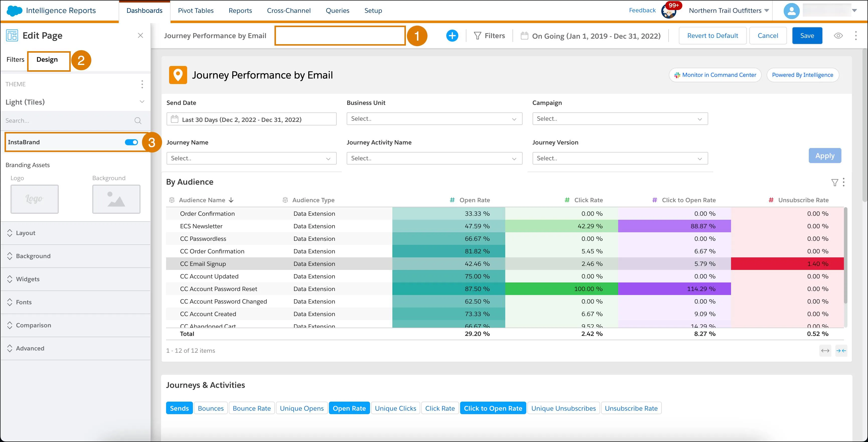
Task: Toggle the InstaBrand branding switch
Action: pos(131,141)
